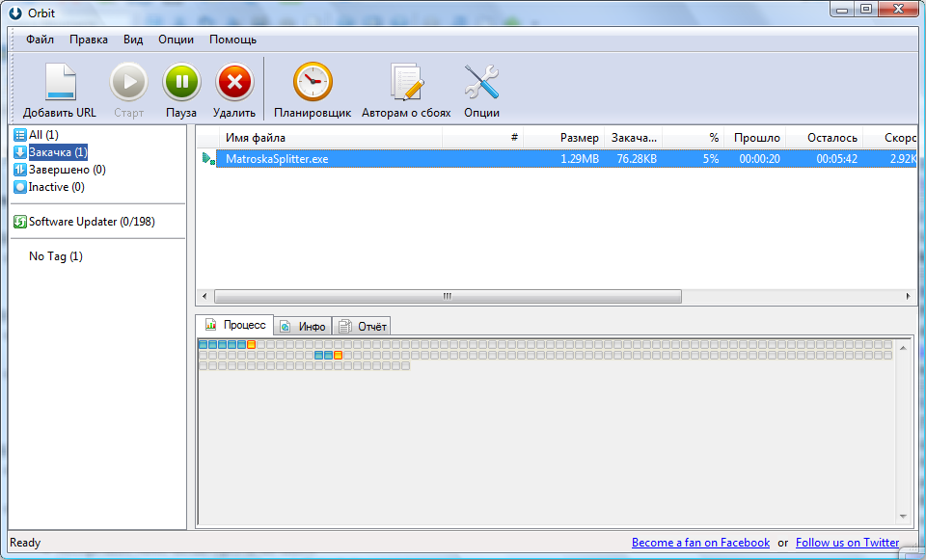
Task: Click the download status icon beside MatroskaSplitter.exe
Action: [208, 159]
